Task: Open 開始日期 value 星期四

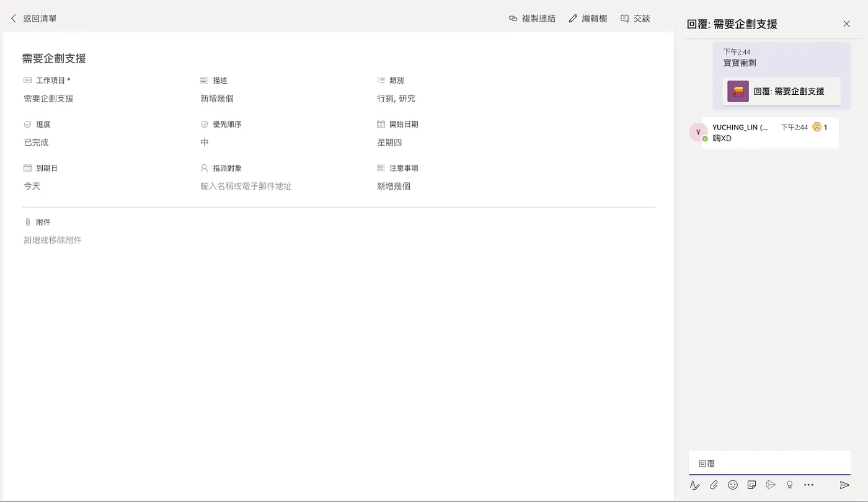Action: pos(389,143)
